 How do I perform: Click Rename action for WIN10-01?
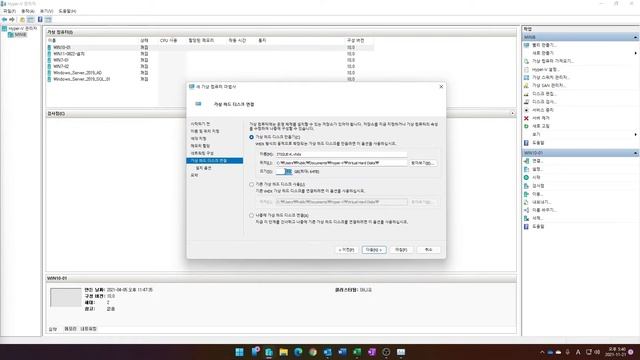point(544,210)
